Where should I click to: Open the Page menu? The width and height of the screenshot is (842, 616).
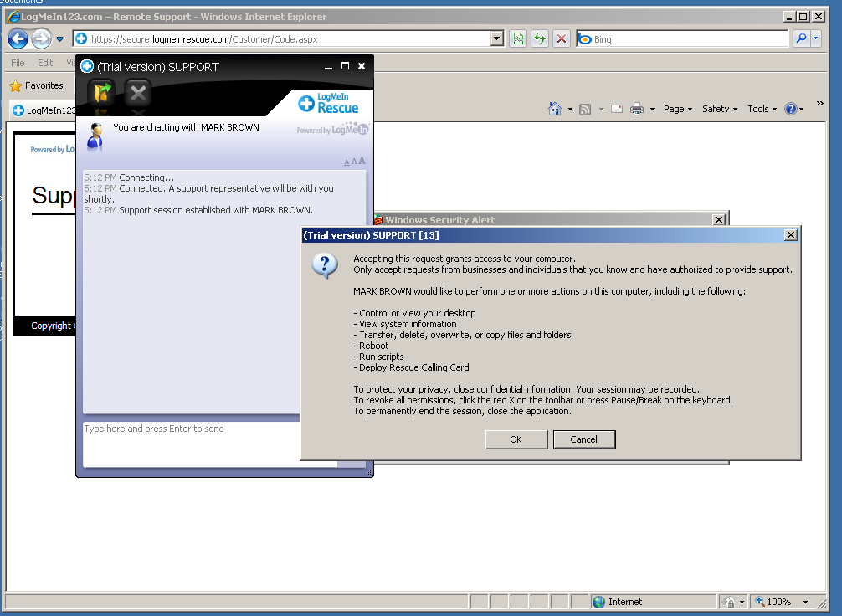[678, 109]
